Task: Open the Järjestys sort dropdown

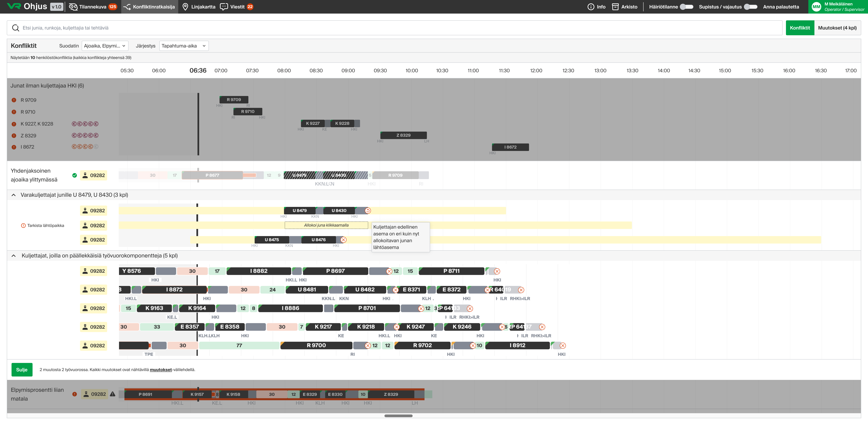Action: pyautogui.click(x=184, y=46)
